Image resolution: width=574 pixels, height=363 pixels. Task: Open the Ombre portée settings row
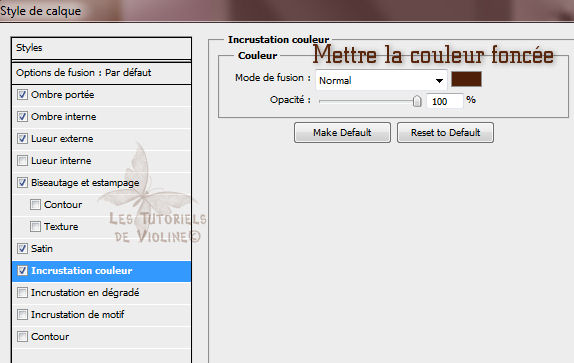[101, 95]
